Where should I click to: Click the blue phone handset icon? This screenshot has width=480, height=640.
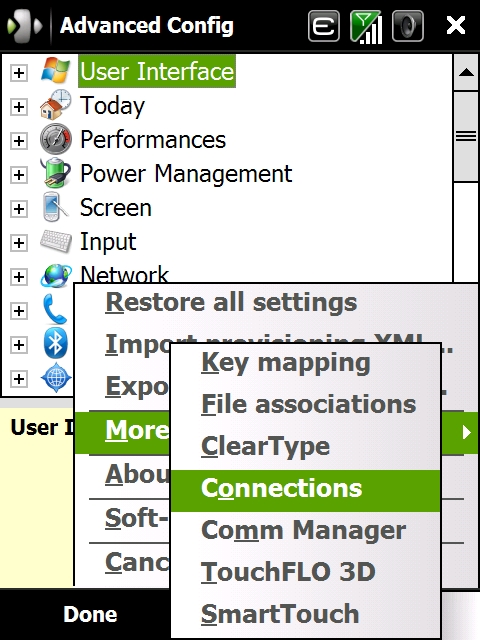[55, 309]
